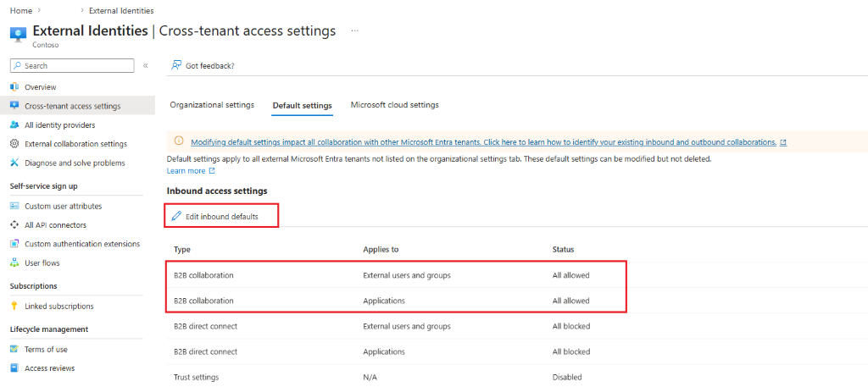This screenshot has width=868, height=387.
Task: Collapse the sidebar with the double chevron
Action: coord(146,65)
